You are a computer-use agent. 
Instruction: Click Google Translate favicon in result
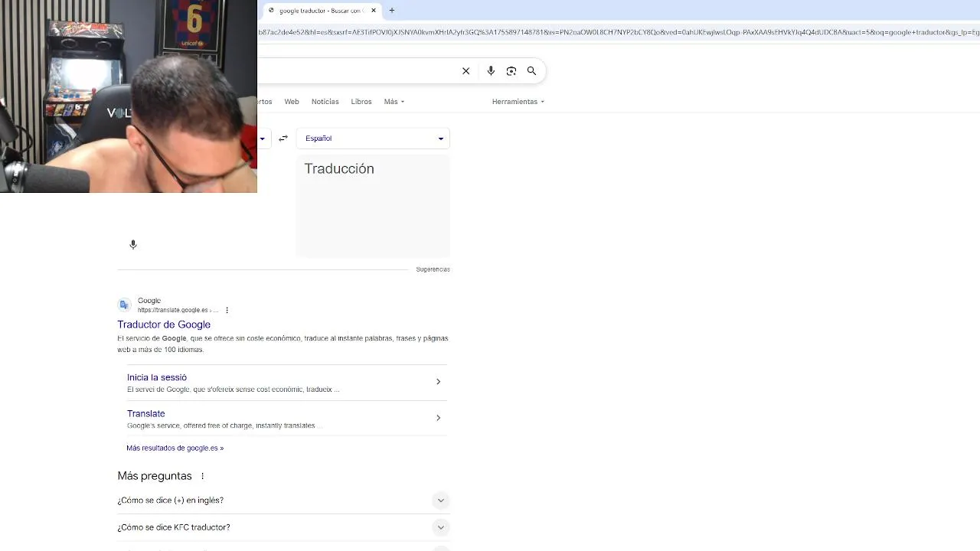(x=125, y=305)
